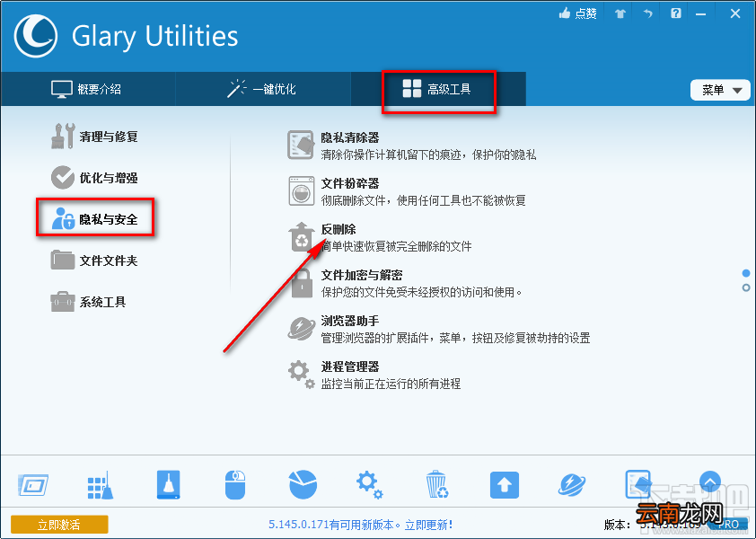Expand the dock with the round chevron-up button
756x539 pixels.
[709, 482]
